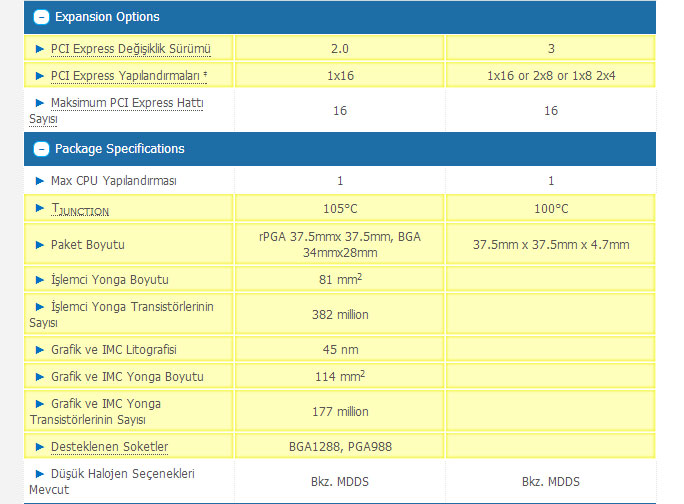Expand the PCI Express Değişiklik Sürümü row arrow
Screen dimensions: 684x504
40,49
